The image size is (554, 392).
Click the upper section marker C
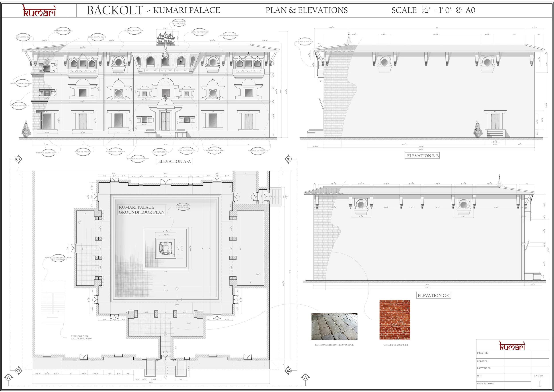click(18, 159)
